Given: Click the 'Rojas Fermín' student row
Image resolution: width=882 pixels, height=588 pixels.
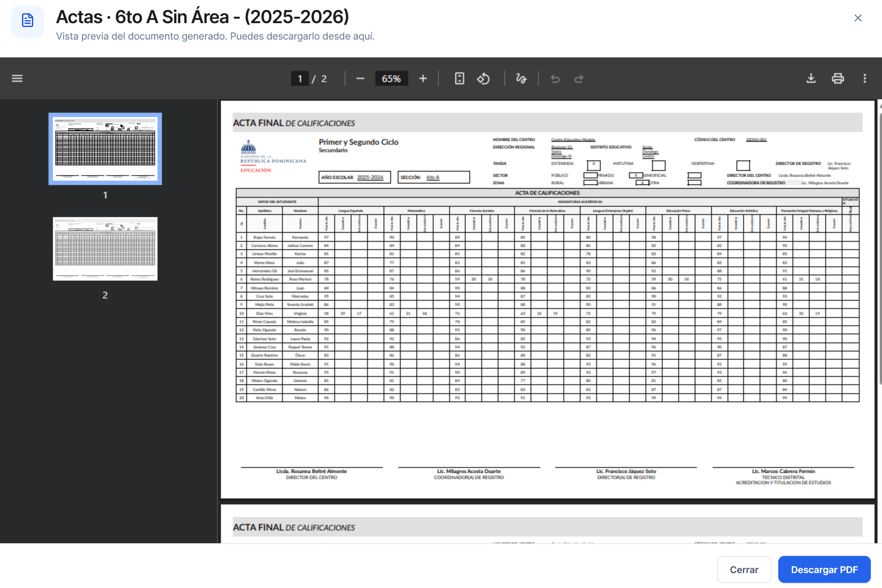Looking at the screenshot, I should coord(547,237).
